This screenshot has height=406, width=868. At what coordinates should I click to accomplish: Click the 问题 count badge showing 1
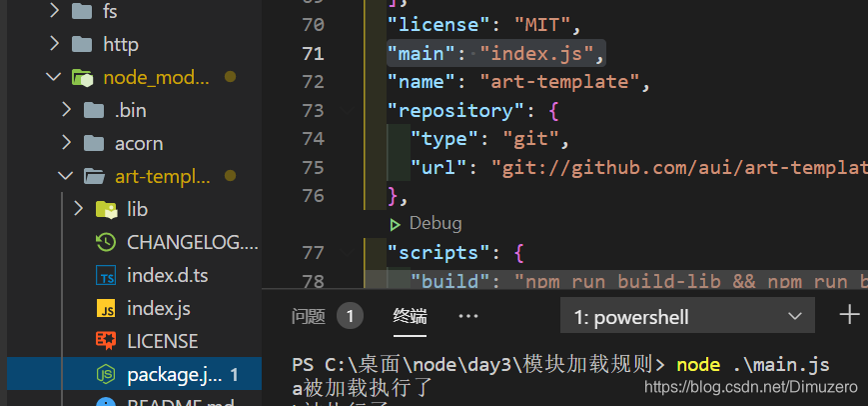[350, 316]
